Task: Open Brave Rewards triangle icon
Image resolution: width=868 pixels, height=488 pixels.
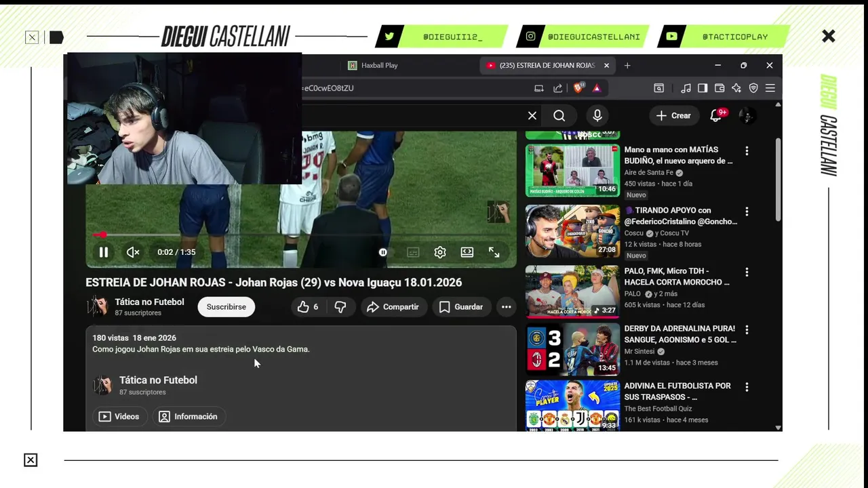Action: pyautogui.click(x=597, y=88)
